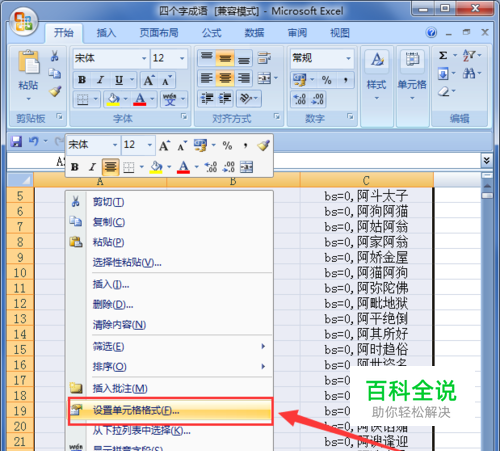Toggle center alignment on mini toolbar
The image size is (500, 451).
pyautogui.click(x=110, y=167)
